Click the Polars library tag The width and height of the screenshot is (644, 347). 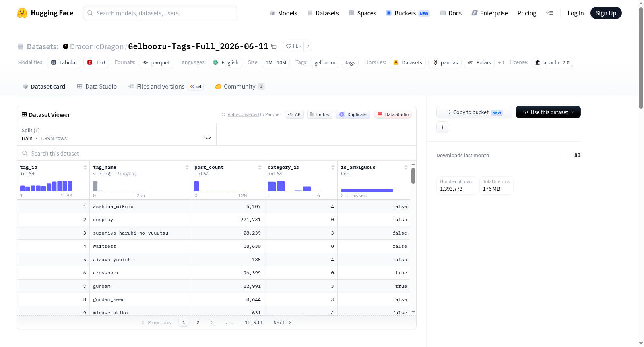tap(479, 62)
